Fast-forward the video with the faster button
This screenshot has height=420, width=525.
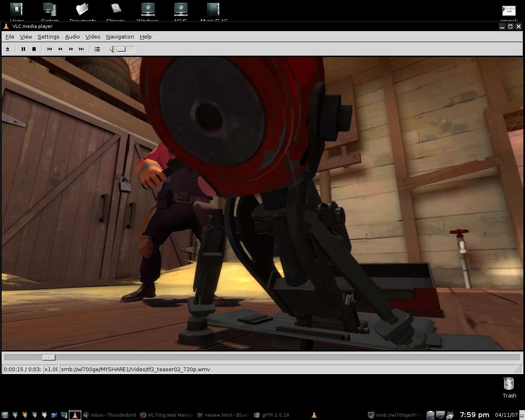tap(71, 49)
